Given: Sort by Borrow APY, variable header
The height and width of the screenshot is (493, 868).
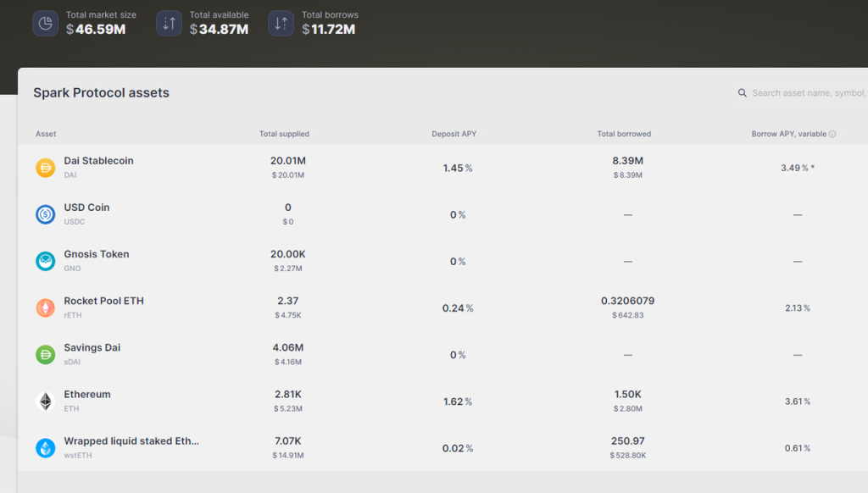Looking at the screenshot, I should 789,134.
